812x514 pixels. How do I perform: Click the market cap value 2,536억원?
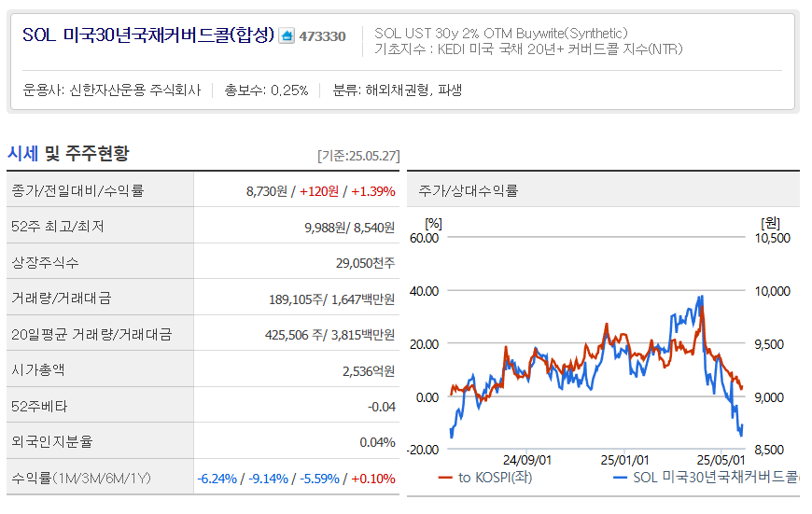coord(369,370)
